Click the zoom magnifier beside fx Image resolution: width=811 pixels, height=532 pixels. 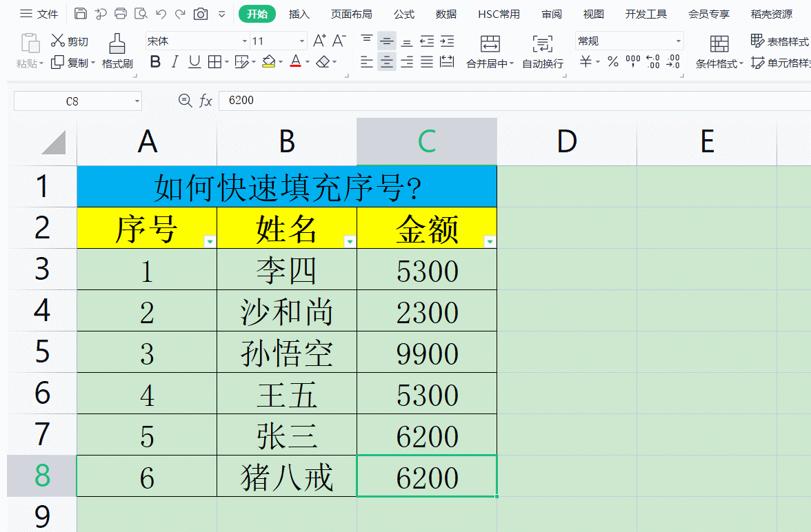[x=185, y=101]
